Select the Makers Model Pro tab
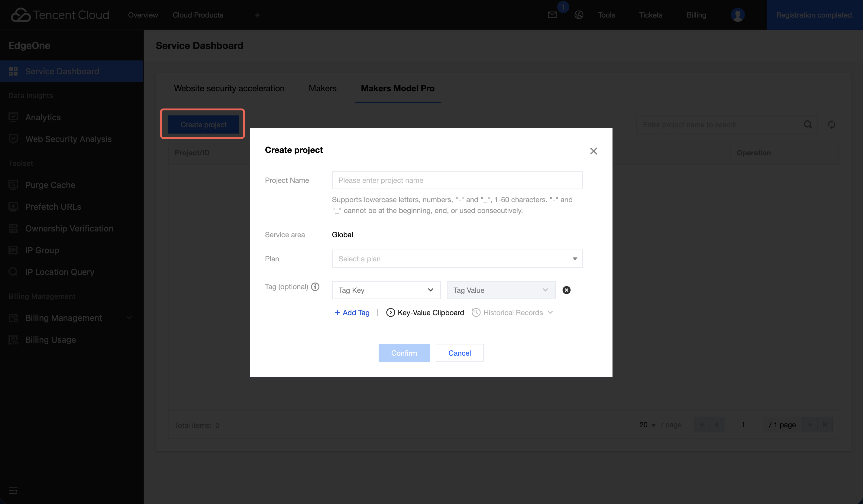The width and height of the screenshot is (863, 504). tap(398, 88)
